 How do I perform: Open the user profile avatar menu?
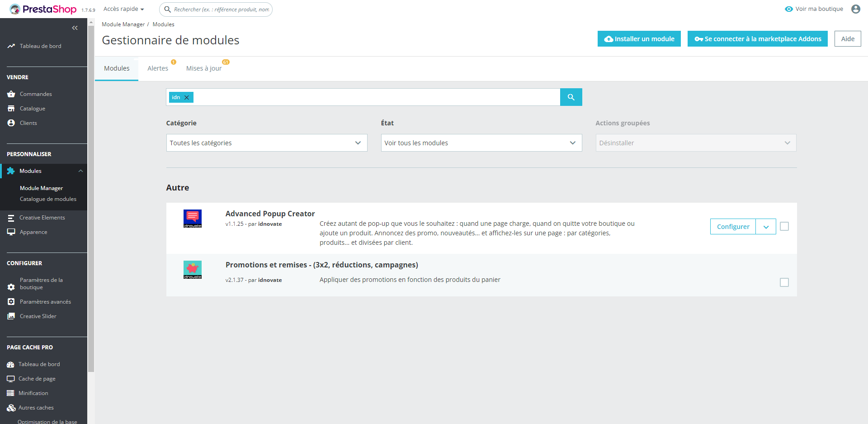856,9
